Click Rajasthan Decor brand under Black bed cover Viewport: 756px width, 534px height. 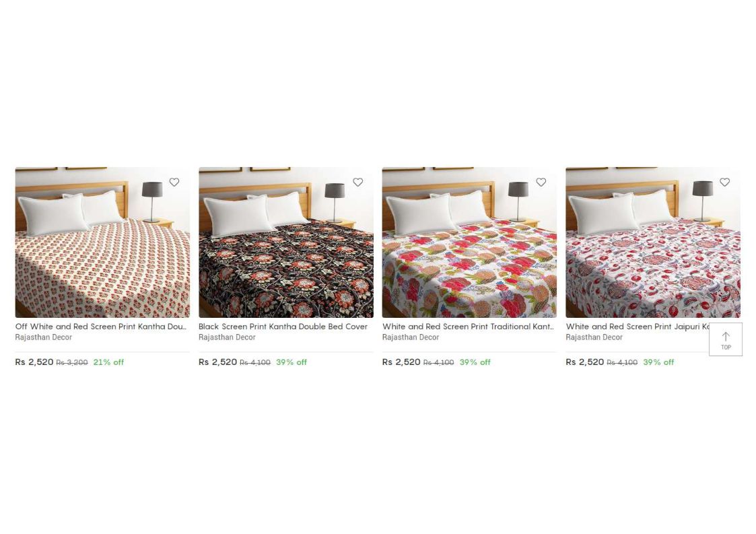[x=227, y=337]
